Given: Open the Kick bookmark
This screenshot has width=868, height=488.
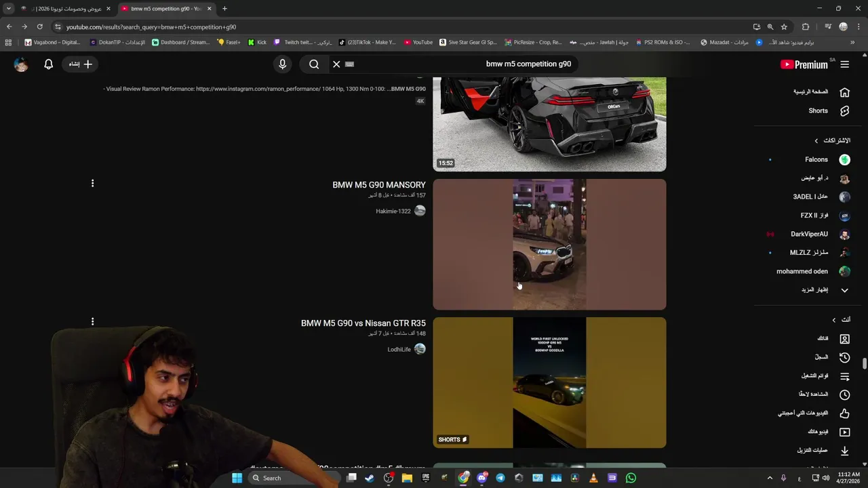Looking at the screenshot, I should point(257,42).
